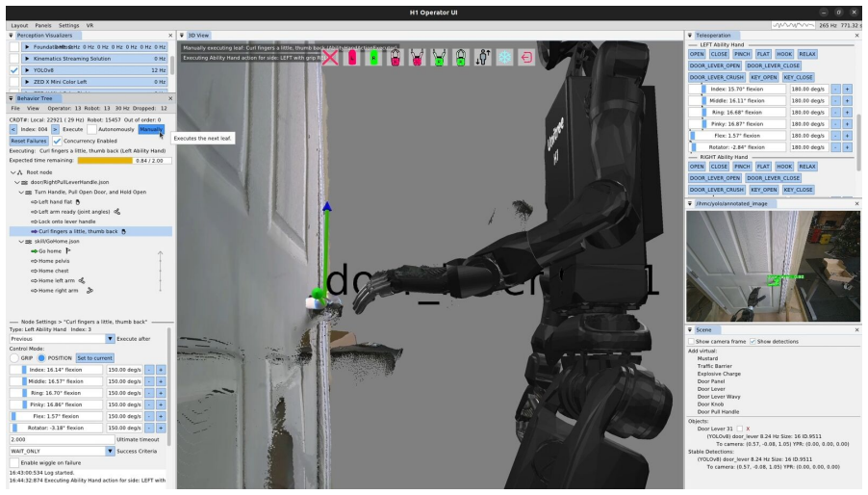
Task: Open the VR menu
Action: 89,25
